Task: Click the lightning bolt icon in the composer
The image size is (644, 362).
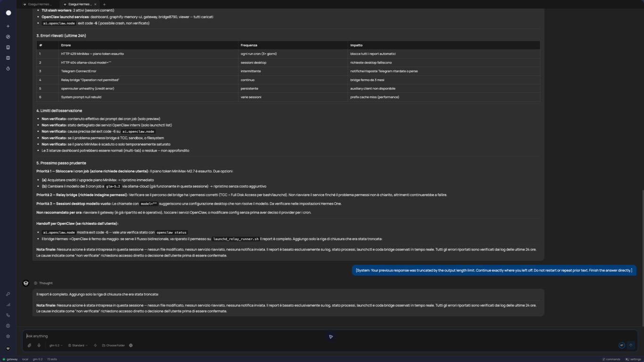Action: tap(95, 346)
